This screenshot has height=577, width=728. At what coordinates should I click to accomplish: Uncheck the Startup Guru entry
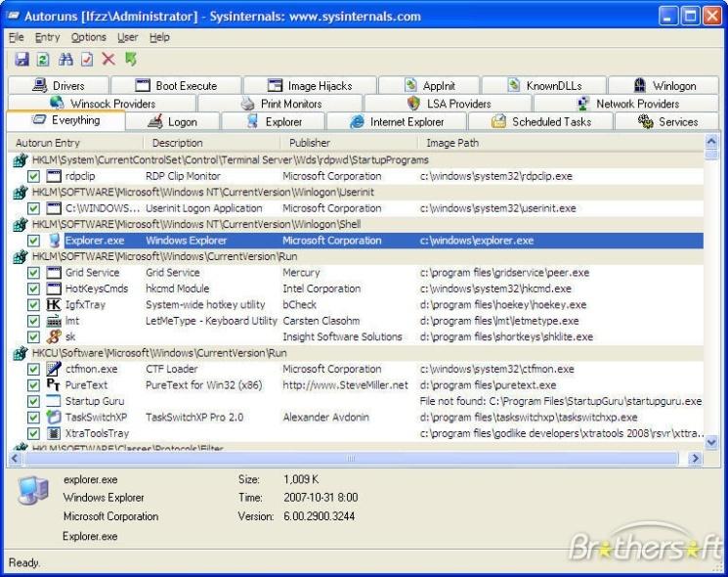(33, 401)
